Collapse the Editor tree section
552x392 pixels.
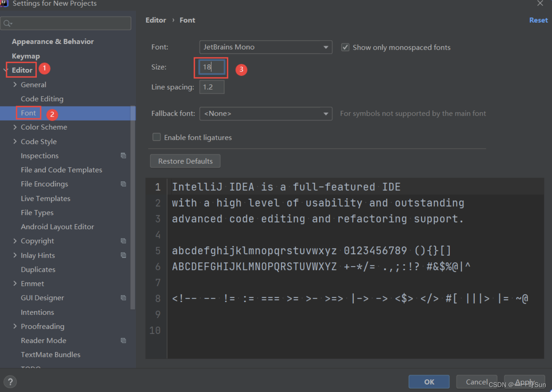point(5,70)
